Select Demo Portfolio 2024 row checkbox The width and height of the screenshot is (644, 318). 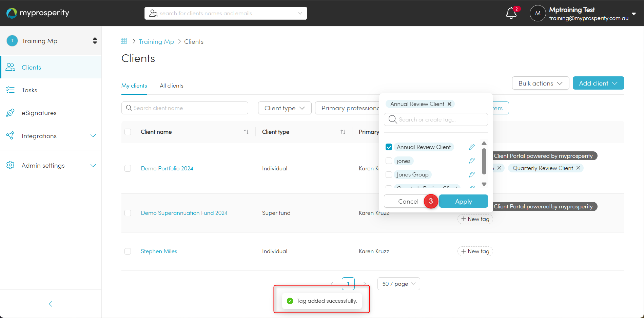(x=128, y=168)
